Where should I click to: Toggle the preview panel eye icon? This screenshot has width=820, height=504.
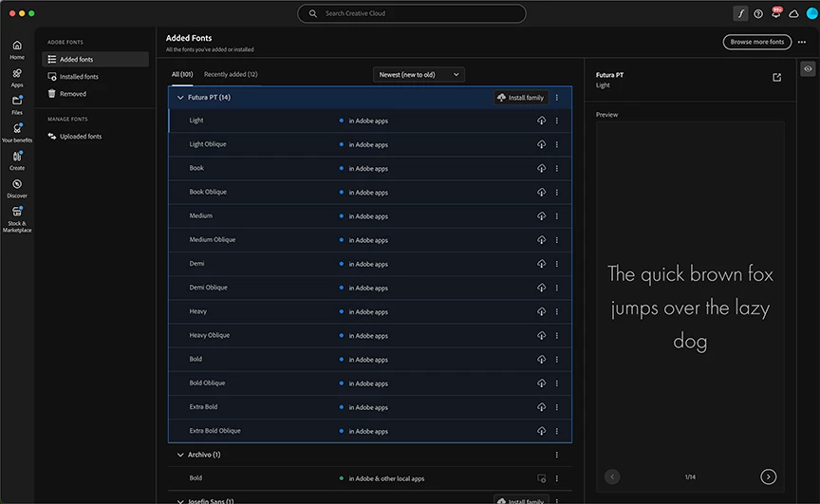click(808, 69)
